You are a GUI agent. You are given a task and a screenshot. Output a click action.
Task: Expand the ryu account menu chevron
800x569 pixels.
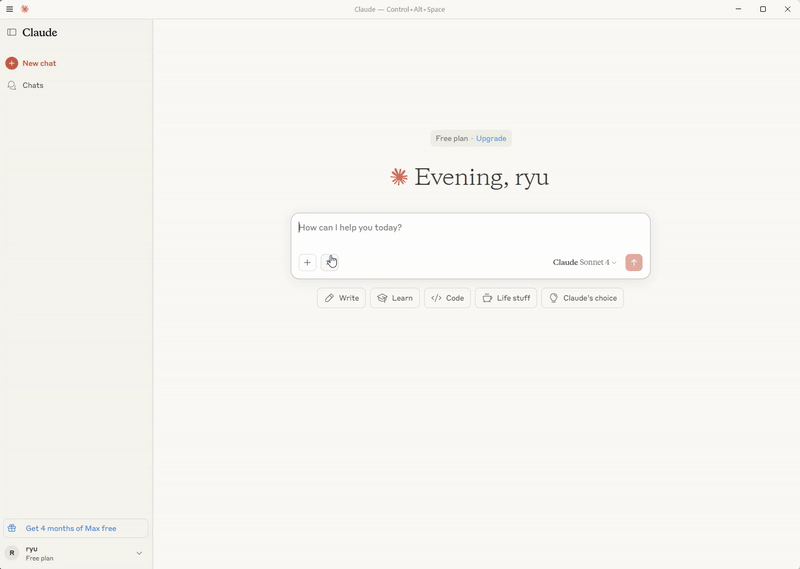139,553
